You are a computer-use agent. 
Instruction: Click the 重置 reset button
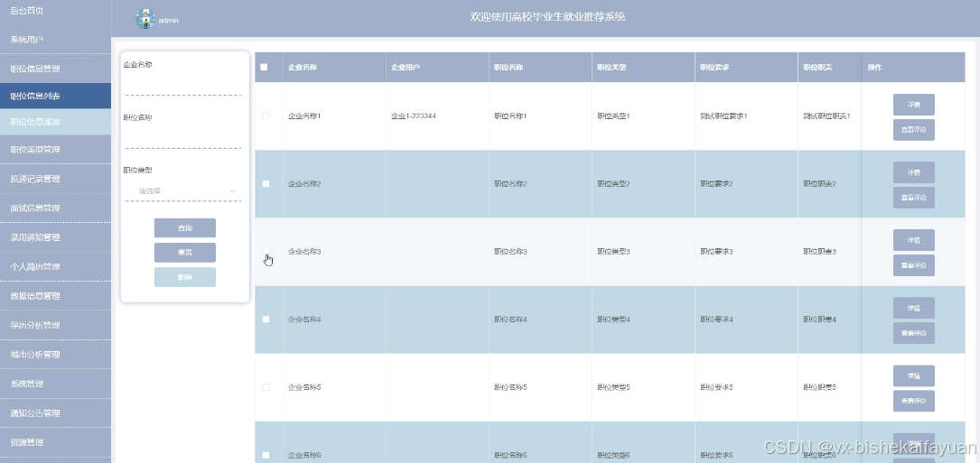point(185,253)
